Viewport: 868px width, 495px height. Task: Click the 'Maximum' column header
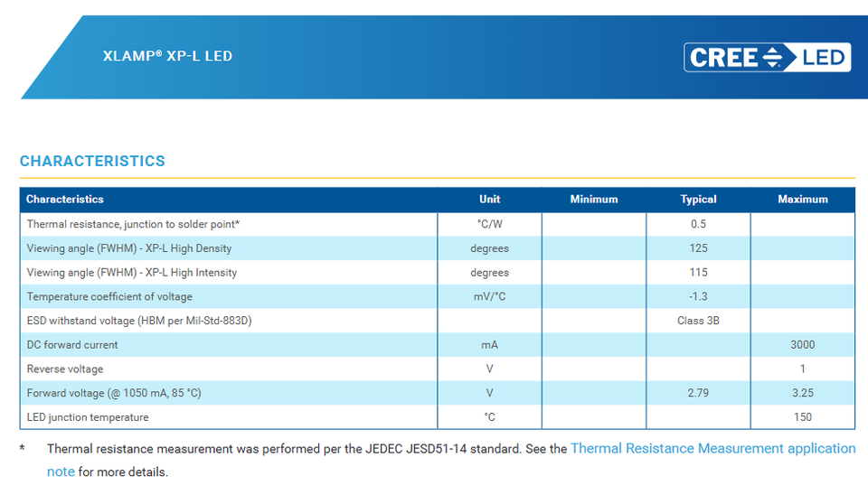point(803,199)
